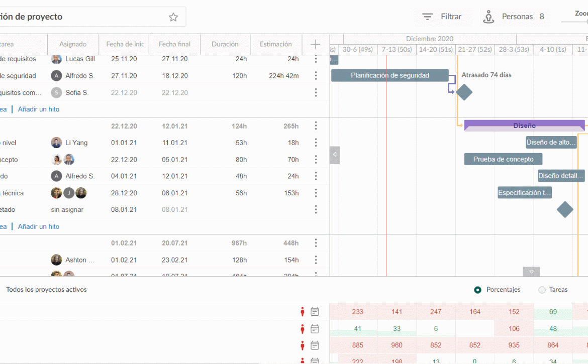This screenshot has height=364, width=588.
Task: Collapse the grid with left arrow handle
Action: [335, 155]
